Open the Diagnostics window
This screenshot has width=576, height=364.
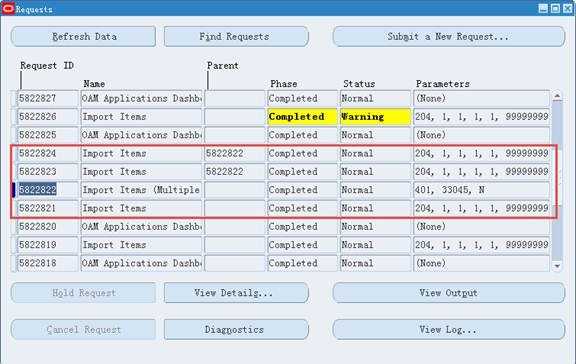pyautogui.click(x=236, y=329)
